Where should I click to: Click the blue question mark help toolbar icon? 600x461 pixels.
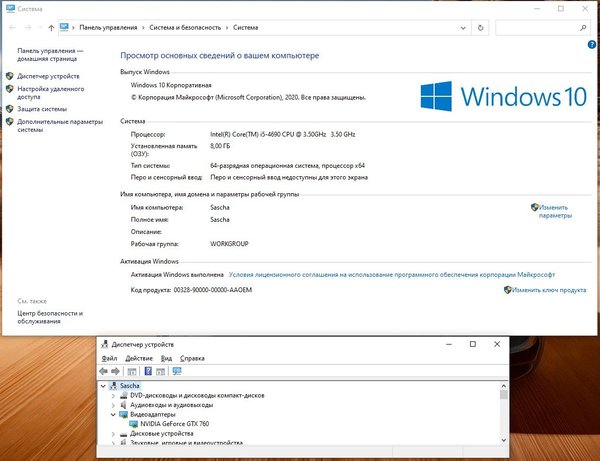pyautogui.click(x=148, y=371)
